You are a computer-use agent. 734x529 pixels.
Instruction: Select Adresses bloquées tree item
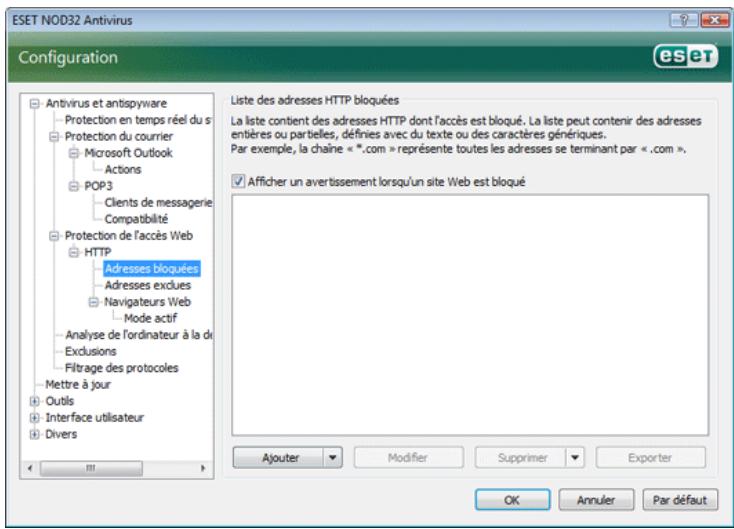[x=152, y=269]
